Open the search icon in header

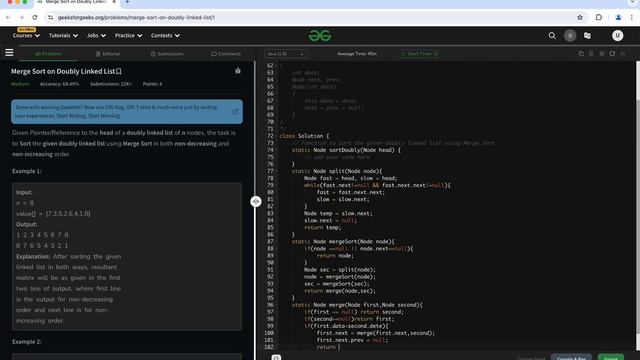552,36
